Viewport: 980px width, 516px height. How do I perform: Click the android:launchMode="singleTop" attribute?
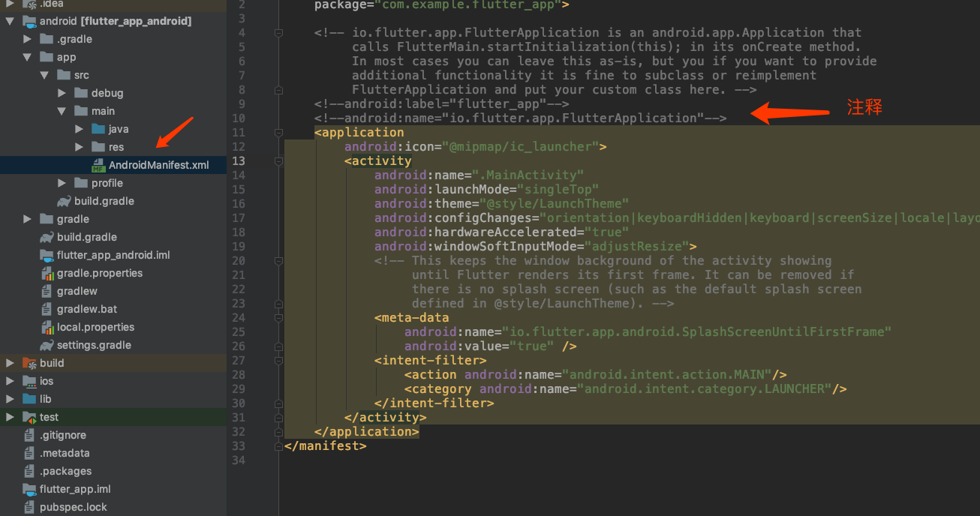tap(486, 190)
